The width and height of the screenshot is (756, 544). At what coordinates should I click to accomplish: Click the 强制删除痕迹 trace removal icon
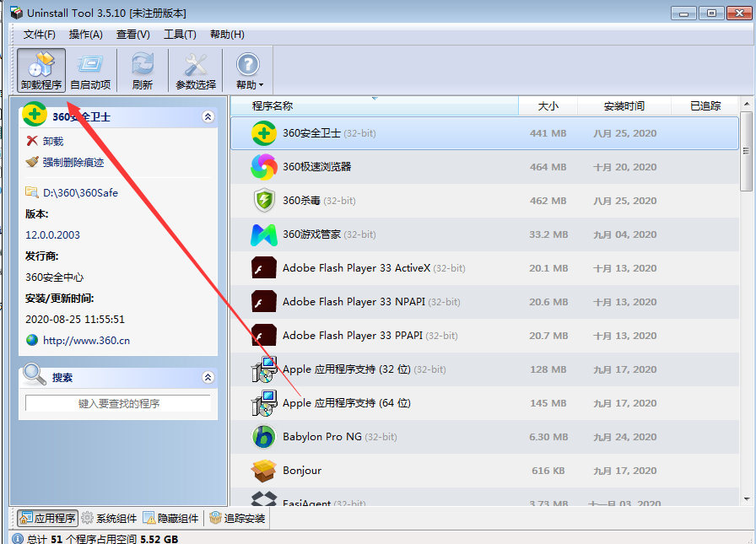pyautogui.click(x=31, y=160)
